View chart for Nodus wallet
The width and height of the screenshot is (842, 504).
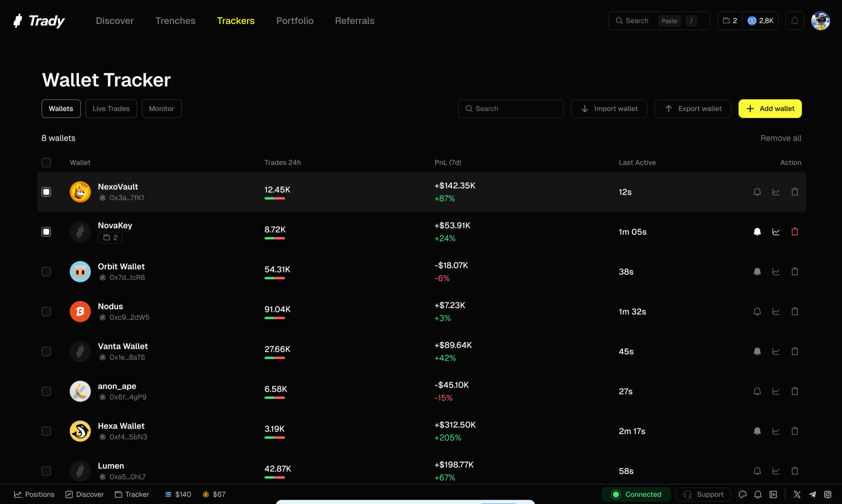(776, 311)
